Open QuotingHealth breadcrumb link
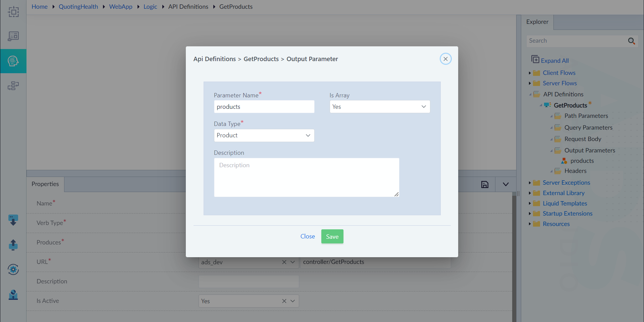The height and width of the screenshot is (322, 644). [78, 7]
